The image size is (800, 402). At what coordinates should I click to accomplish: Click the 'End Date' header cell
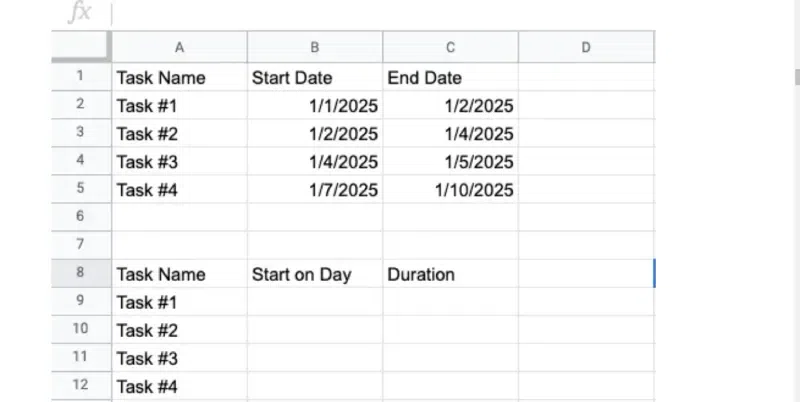pos(450,77)
